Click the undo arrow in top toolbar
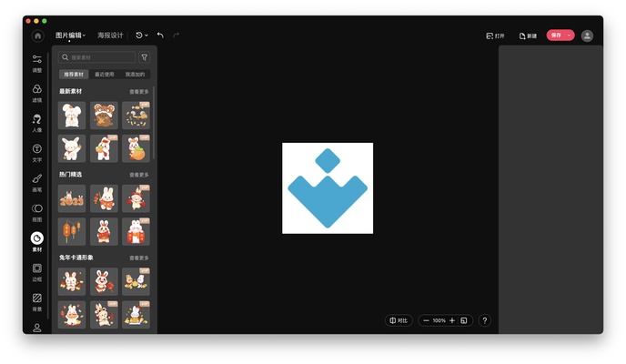 (160, 35)
